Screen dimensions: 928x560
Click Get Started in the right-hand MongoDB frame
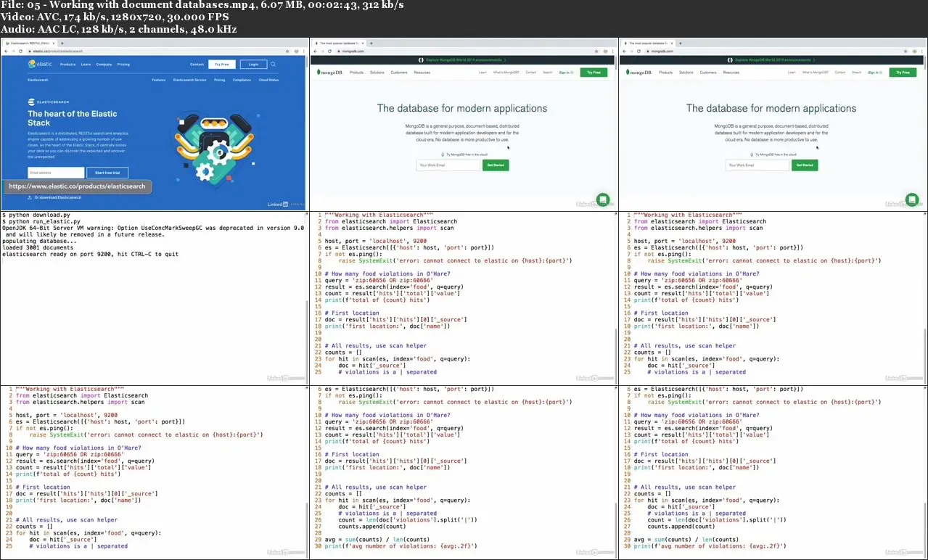805,165
